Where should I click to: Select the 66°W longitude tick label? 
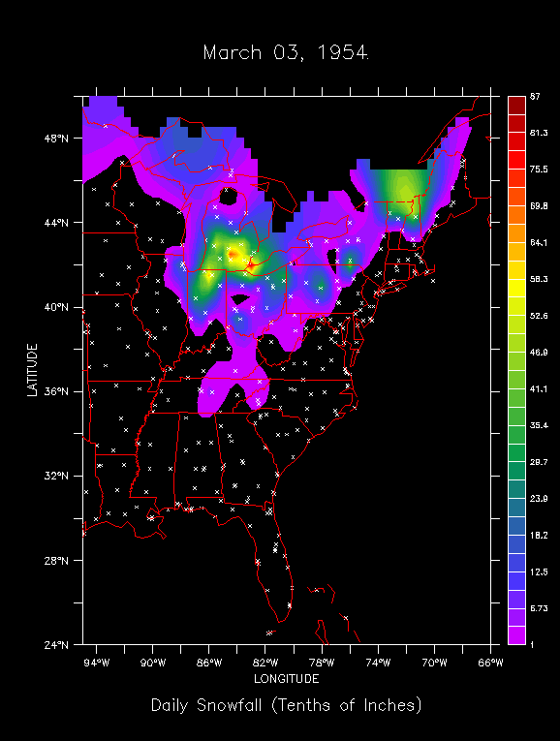(x=490, y=663)
